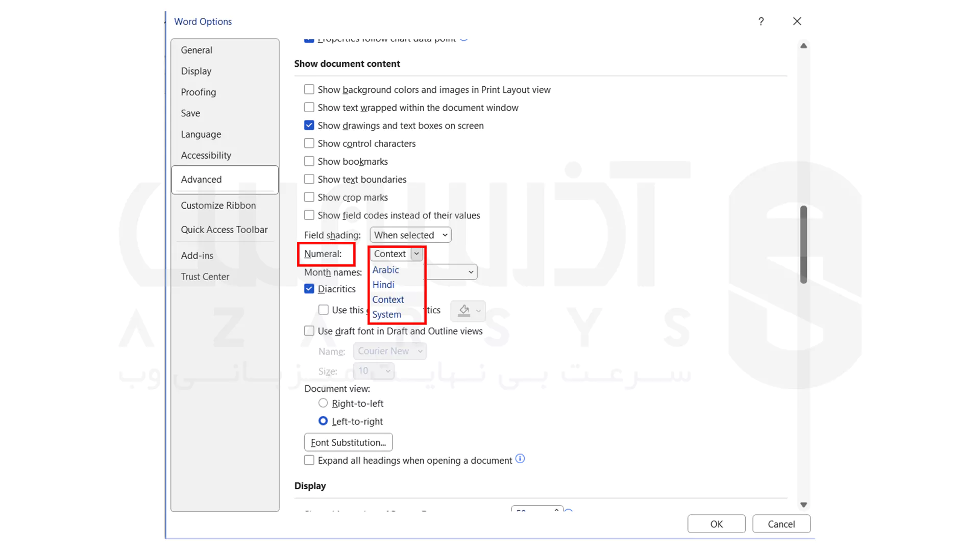Choose System from Numeral list
The width and height of the screenshot is (980, 551).
click(387, 314)
